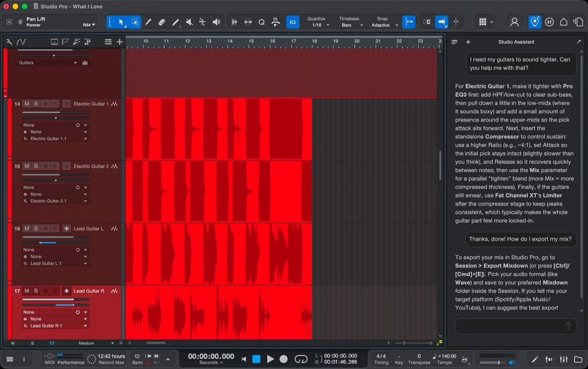Select the Mute tool speaker icon
Screen dimensions: 588x369
(x=189, y=22)
